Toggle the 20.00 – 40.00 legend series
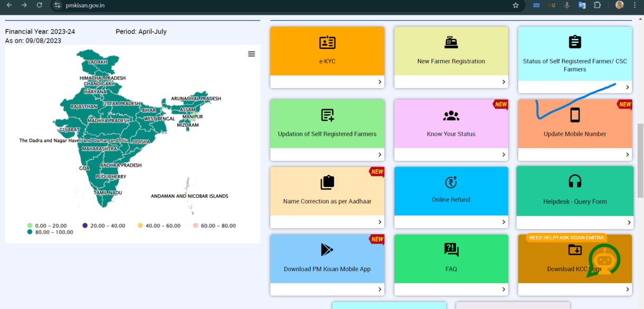The width and height of the screenshot is (644, 309). click(104, 226)
